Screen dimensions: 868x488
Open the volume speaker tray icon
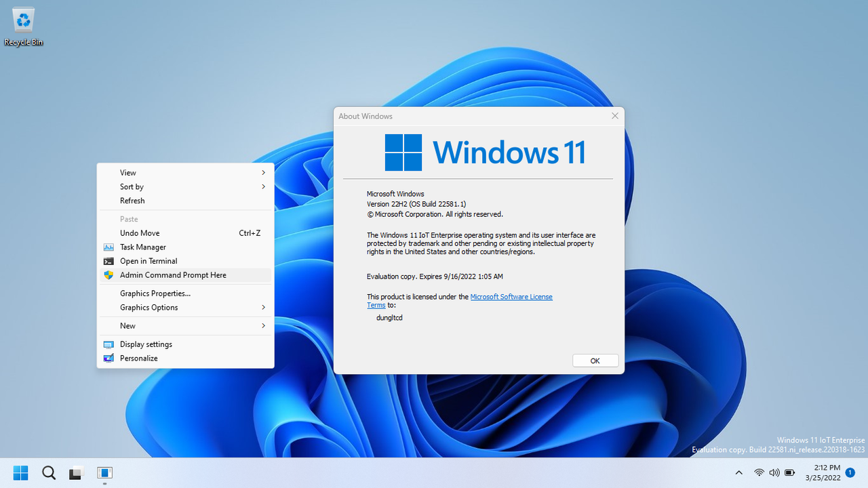coord(774,472)
